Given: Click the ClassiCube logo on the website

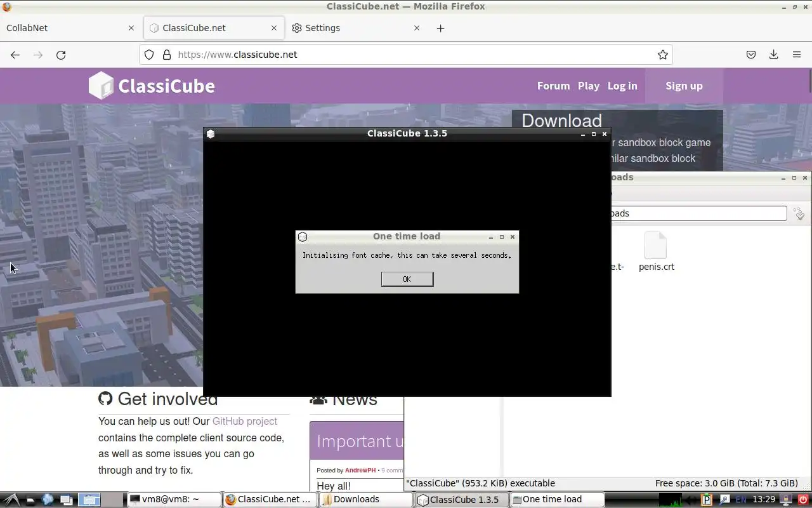Looking at the screenshot, I should point(152,86).
